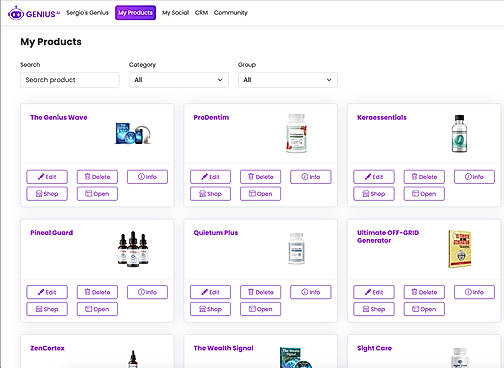Edit the Keraessentials product
The width and height of the screenshot is (504, 368).
374,177
